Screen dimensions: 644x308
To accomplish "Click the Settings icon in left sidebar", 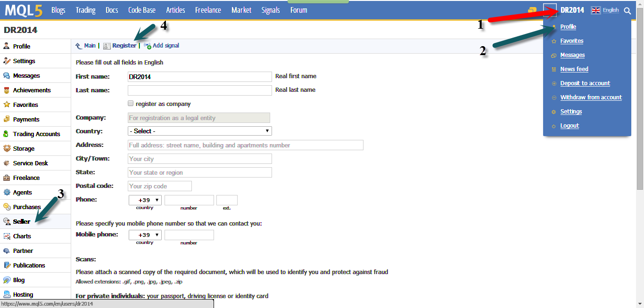I will point(7,61).
